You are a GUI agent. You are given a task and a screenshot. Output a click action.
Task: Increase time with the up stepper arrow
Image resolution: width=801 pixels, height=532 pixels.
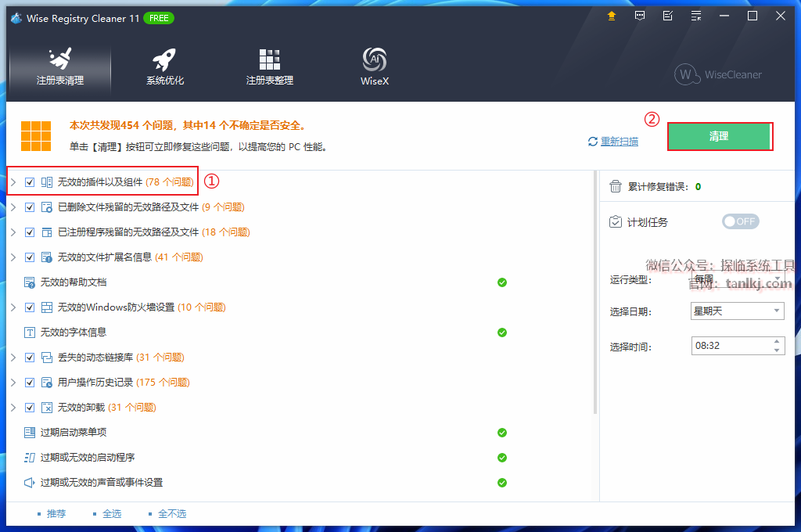pyautogui.click(x=777, y=341)
